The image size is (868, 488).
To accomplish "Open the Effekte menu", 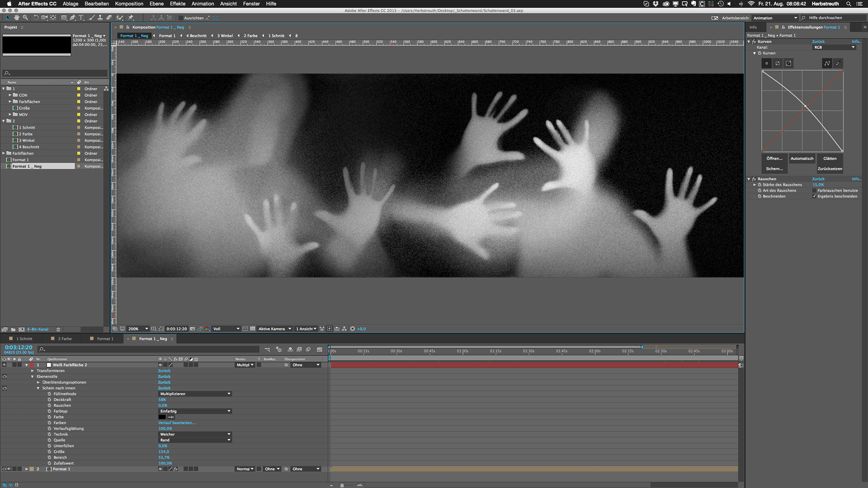I will [177, 4].
